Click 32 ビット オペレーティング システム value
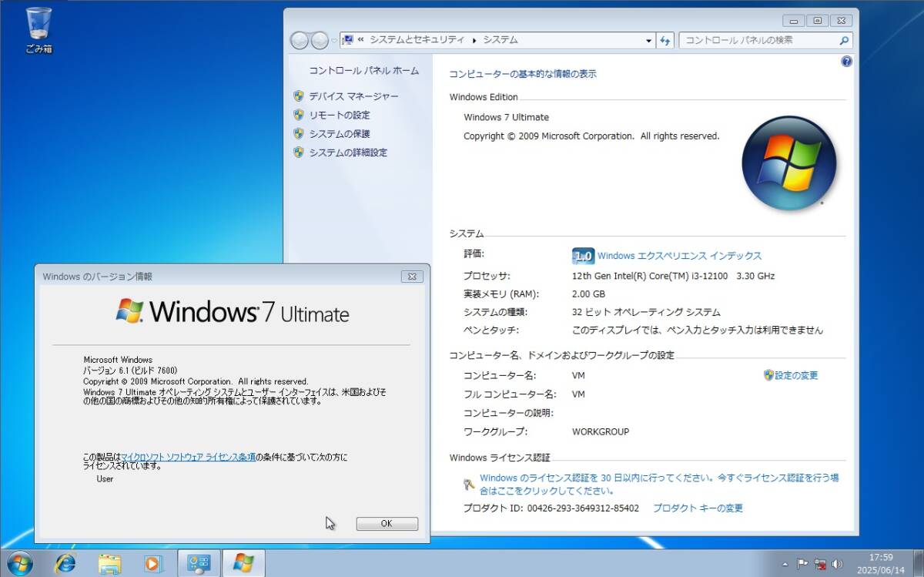This screenshot has width=924, height=577. 646,313
